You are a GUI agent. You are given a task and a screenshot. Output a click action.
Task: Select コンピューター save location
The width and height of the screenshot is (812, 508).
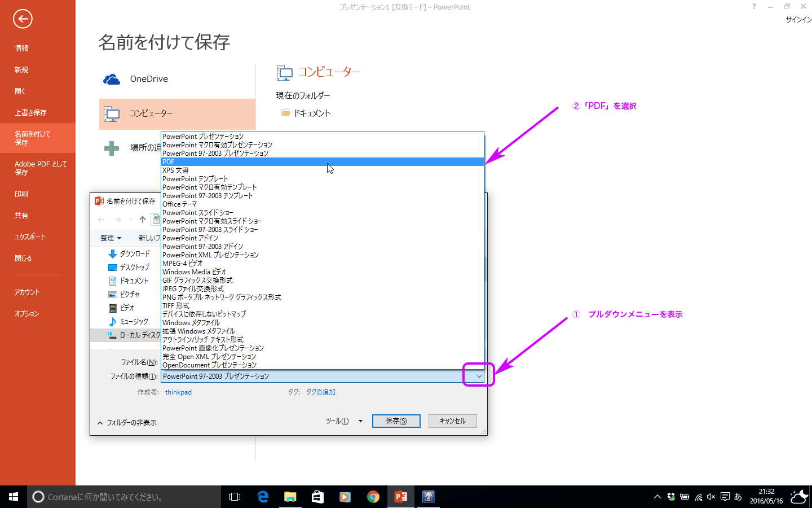coord(178,114)
